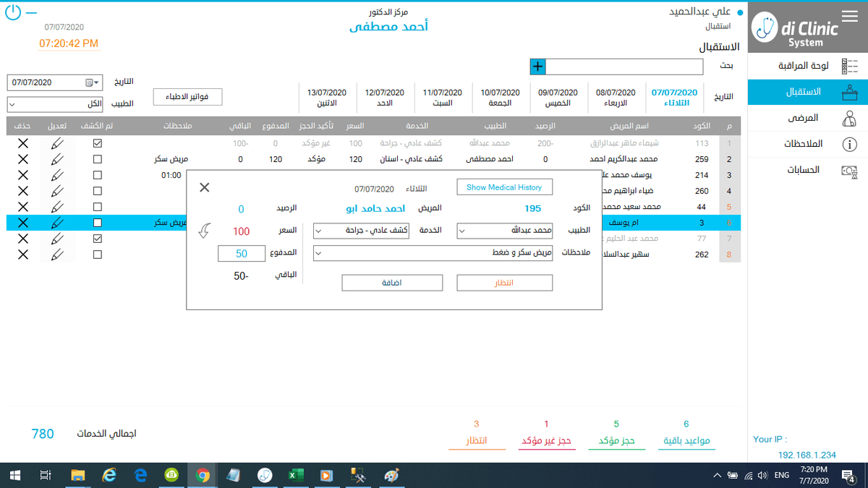This screenshot has width=868, height=488.
Task: Filter by حجز غير مؤكد unconfirmed bookings
Action: click(x=547, y=441)
